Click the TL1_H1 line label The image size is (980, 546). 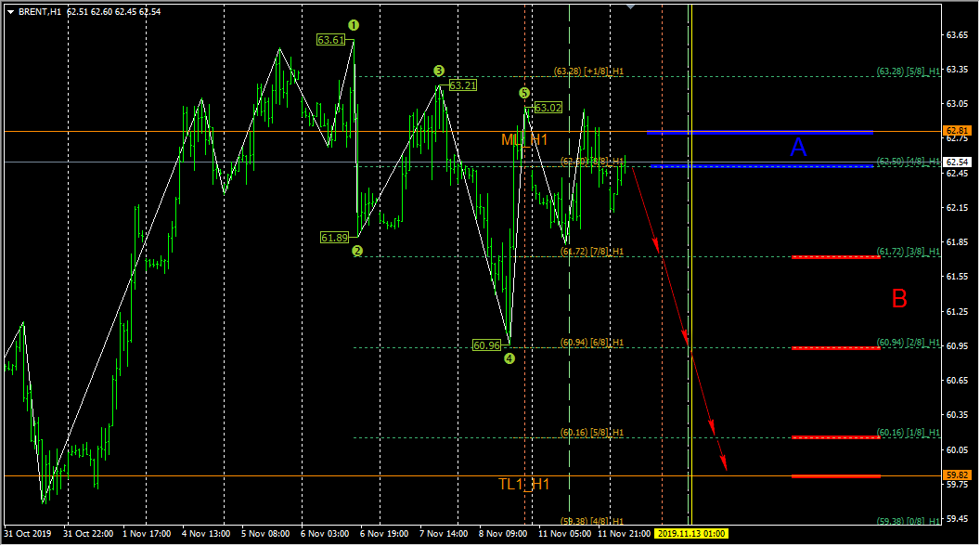(x=523, y=484)
